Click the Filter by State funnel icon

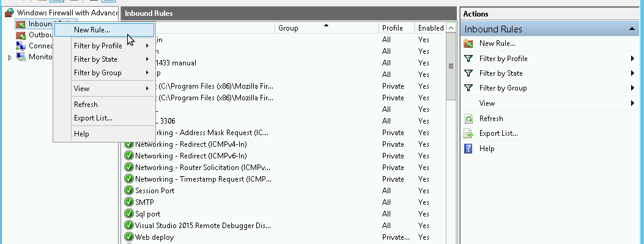click(468, 73)
